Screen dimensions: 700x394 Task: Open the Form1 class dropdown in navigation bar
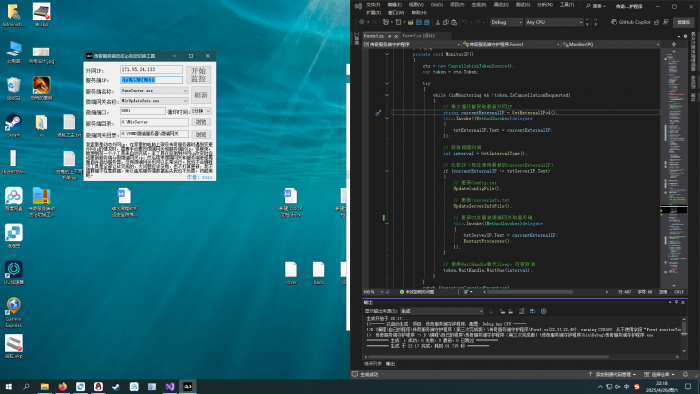[x=511, y=44]
